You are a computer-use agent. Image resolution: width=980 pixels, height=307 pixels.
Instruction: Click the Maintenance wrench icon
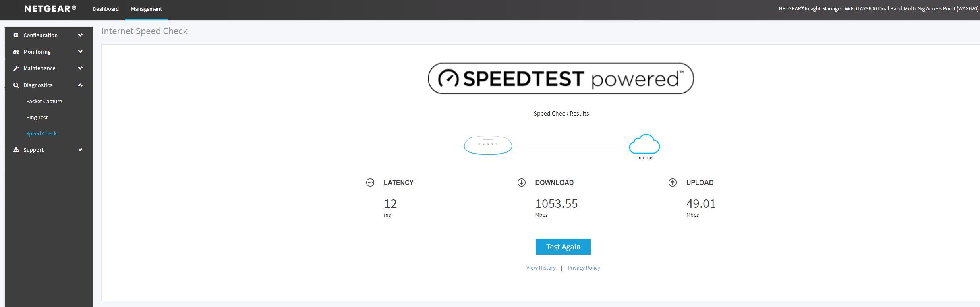pyautogui.click(x=16, y=68)
